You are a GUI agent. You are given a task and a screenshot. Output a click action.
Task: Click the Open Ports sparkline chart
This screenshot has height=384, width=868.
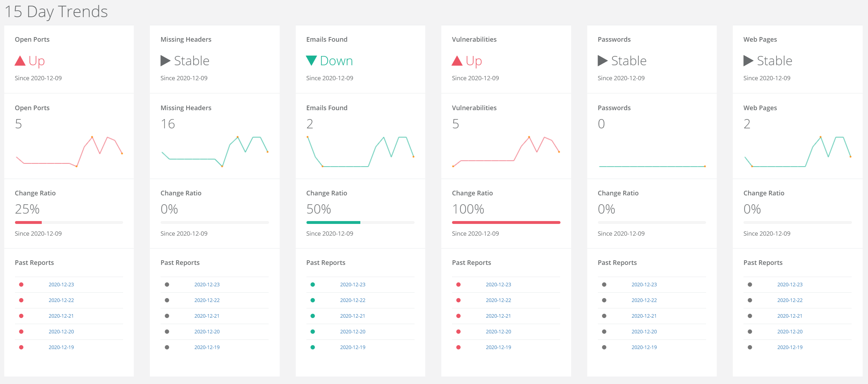[x=69, y=152]
